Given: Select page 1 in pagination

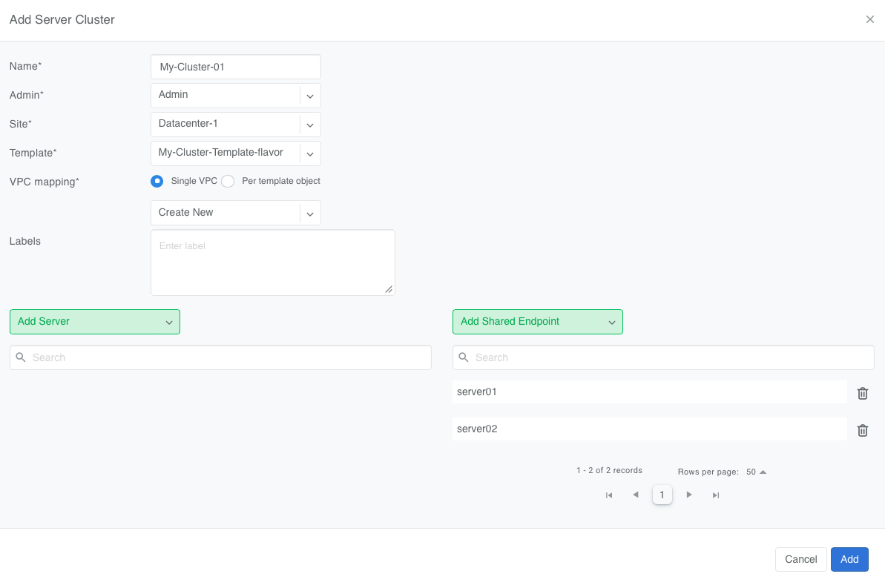Looking at the screenshot, I should [x=662, y=495].
